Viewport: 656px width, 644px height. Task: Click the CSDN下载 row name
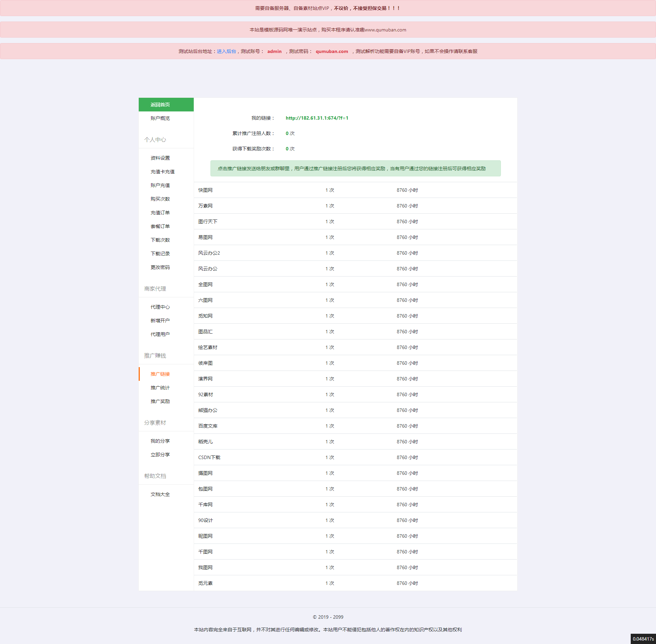tap(209, 457)
